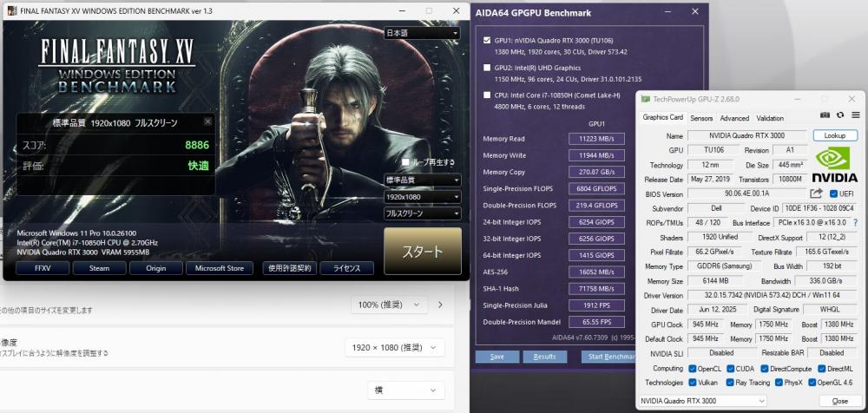This screenshot has width=868, height=413.
Task: Switch to the Sensors tab
Action: click(x=701, y=118)
